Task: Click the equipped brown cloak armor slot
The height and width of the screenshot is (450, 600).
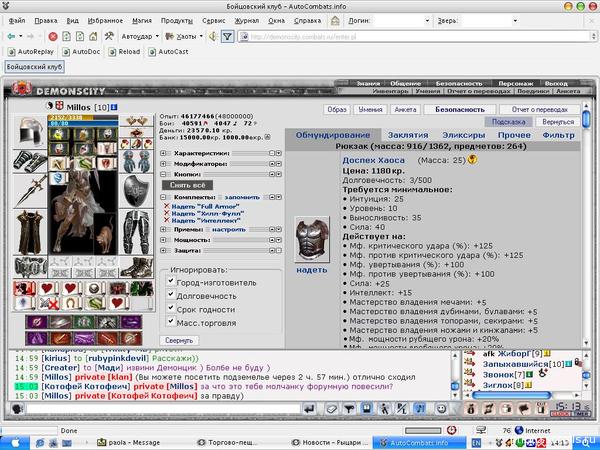Action: tap(30, 232)
